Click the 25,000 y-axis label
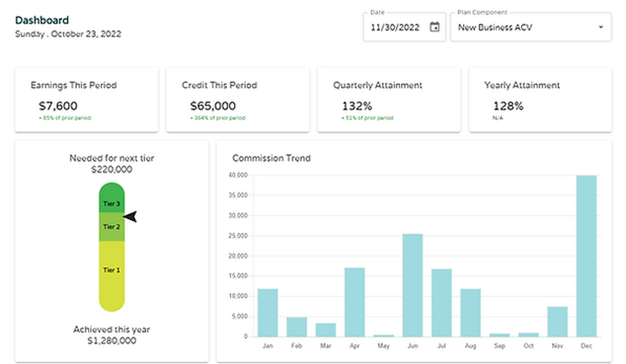The height and width of the screenshot is (364, 626). (238, 236)
